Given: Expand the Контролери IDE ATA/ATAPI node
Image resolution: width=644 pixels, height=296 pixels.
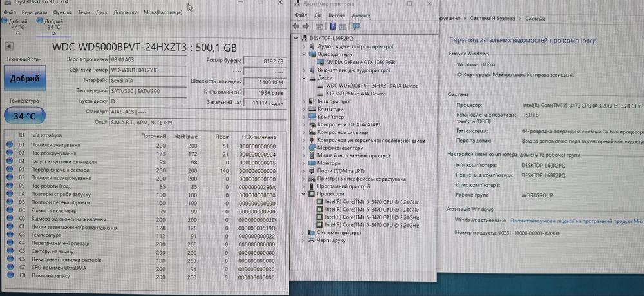Looking at the screenshot, I should tap(304, 124).
